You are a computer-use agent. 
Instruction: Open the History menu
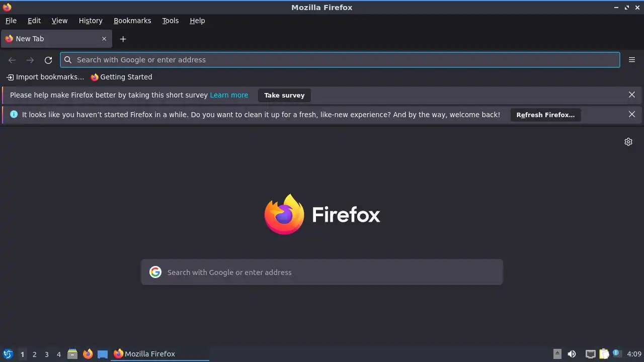point(91,21)
